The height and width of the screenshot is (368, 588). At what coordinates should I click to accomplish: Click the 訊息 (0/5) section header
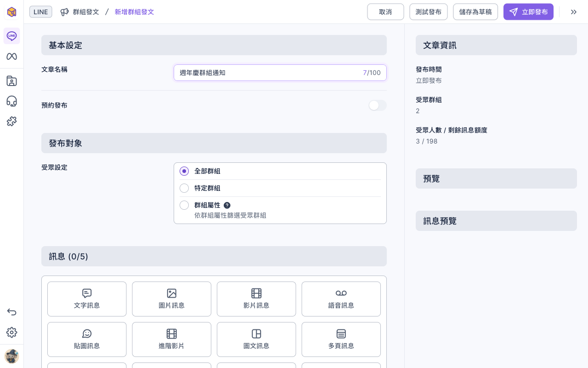[214, 256]
